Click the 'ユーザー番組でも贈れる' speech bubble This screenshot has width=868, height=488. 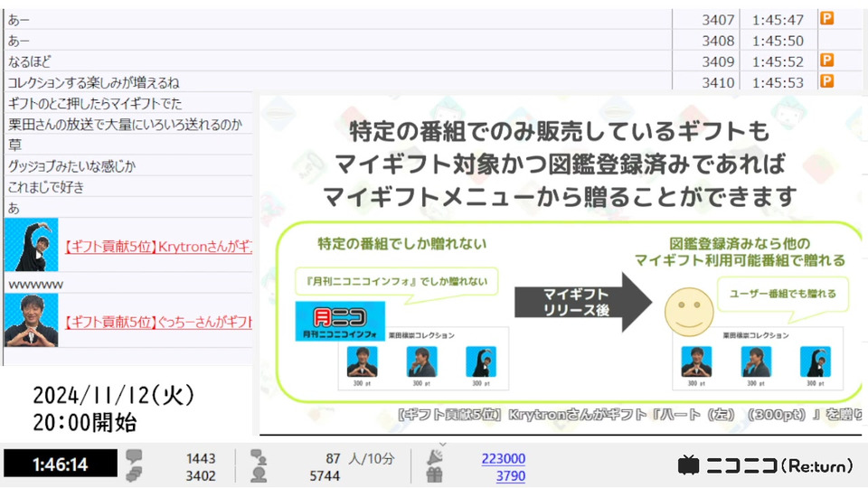(782, 294)
